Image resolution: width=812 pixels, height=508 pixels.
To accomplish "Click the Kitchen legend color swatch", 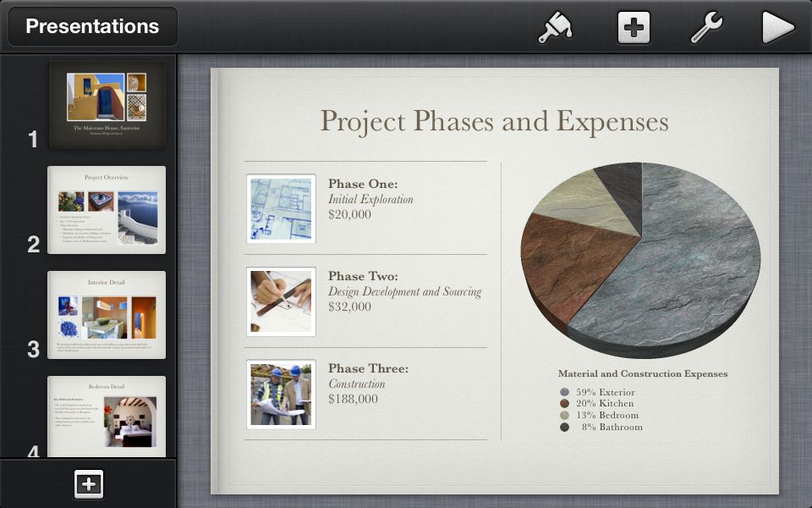I will point(564,404).
